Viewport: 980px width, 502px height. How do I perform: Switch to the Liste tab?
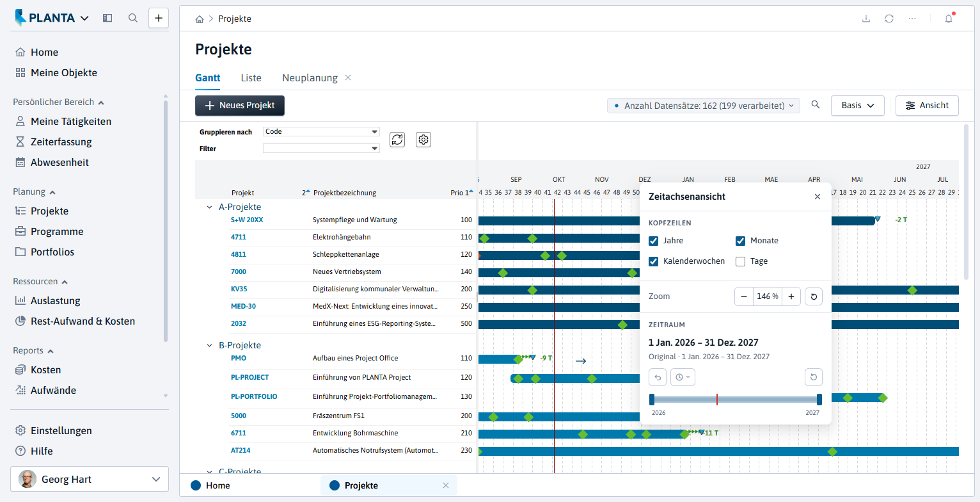pos(251,78)
